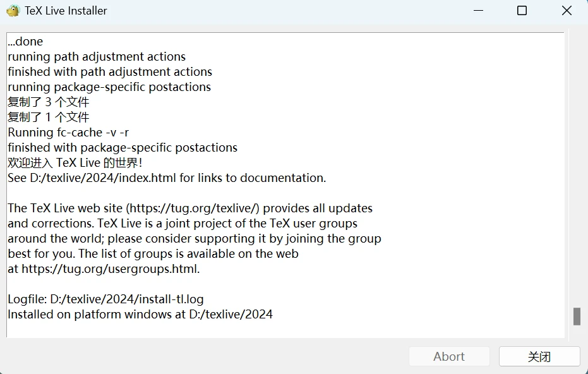The image size is (588, 374).
Task: Click the TeX Live Installer app icon
Action: (13, 11)
